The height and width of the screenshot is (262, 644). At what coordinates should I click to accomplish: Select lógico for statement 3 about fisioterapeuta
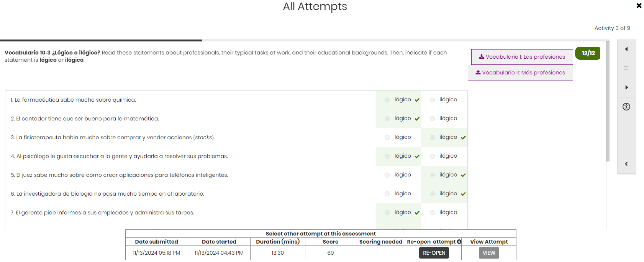click(387, 138)
